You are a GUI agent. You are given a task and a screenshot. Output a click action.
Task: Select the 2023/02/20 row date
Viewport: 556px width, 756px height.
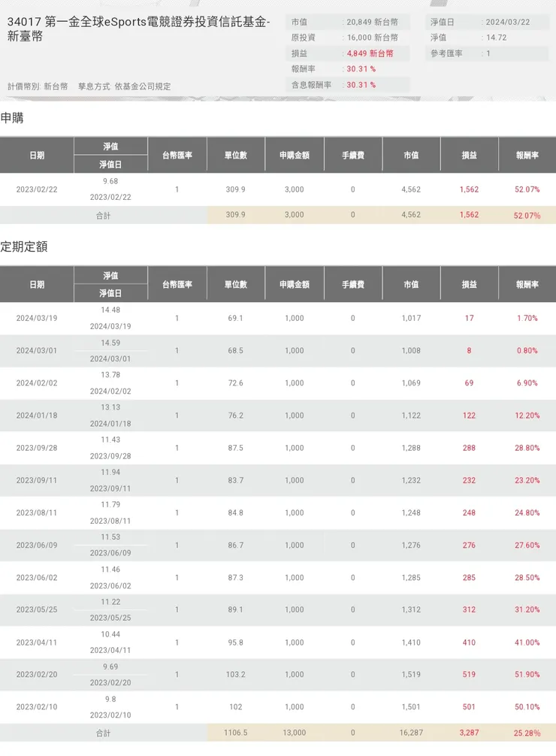[37, 674]
